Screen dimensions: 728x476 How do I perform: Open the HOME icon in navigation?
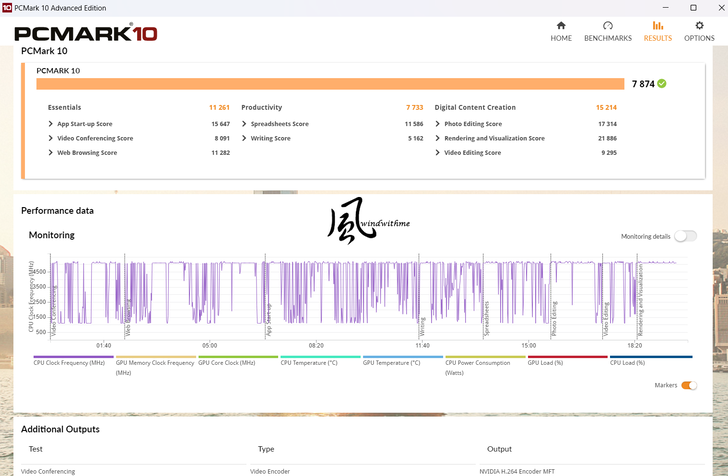(x=561, y=26)
